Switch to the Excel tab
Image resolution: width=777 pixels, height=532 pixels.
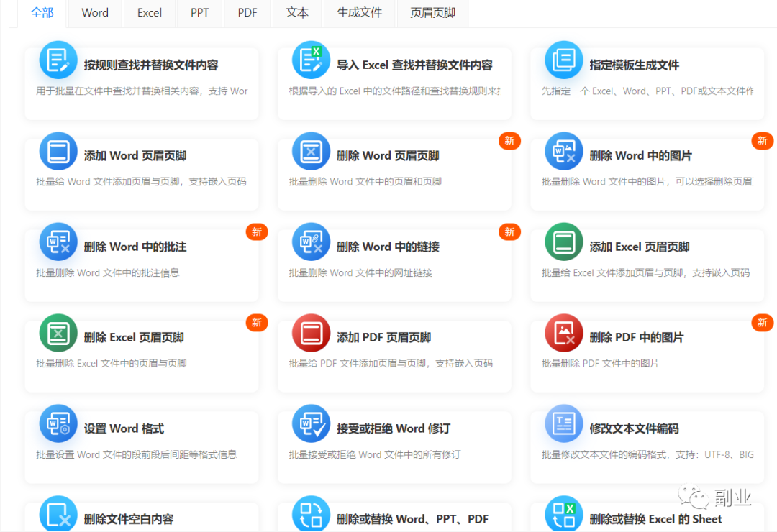click(x=149, y=12)
